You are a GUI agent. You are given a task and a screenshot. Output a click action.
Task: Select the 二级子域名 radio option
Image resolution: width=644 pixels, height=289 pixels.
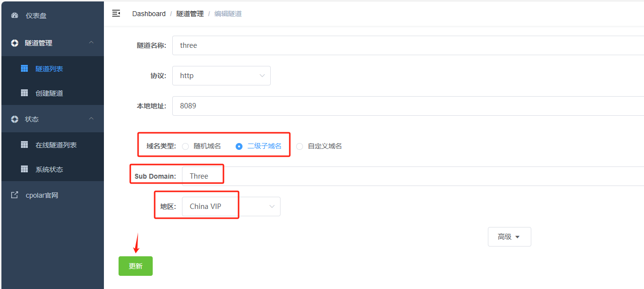point(239,146)
